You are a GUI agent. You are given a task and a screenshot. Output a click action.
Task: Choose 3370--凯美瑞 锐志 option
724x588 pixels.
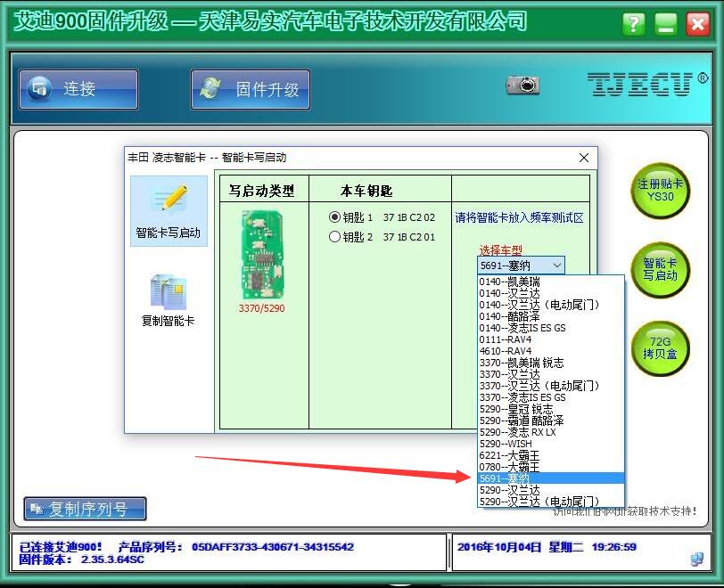coord(551,363)
